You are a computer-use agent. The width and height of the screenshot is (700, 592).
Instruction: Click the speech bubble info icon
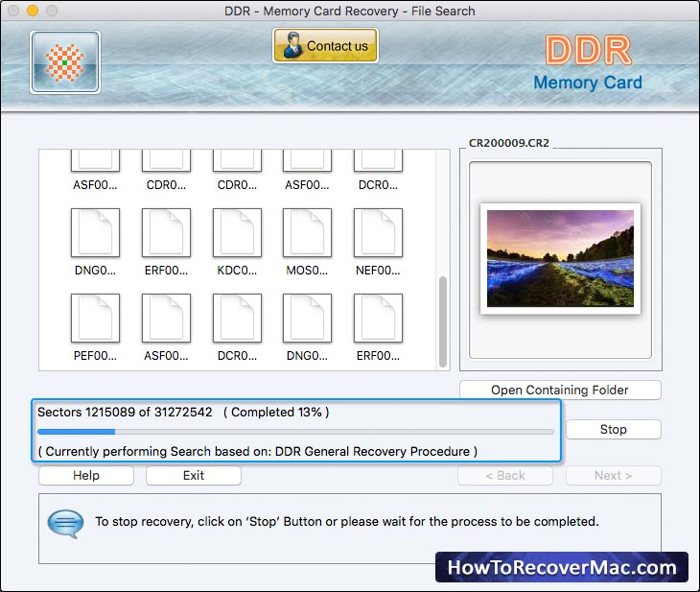pos(65,524)
